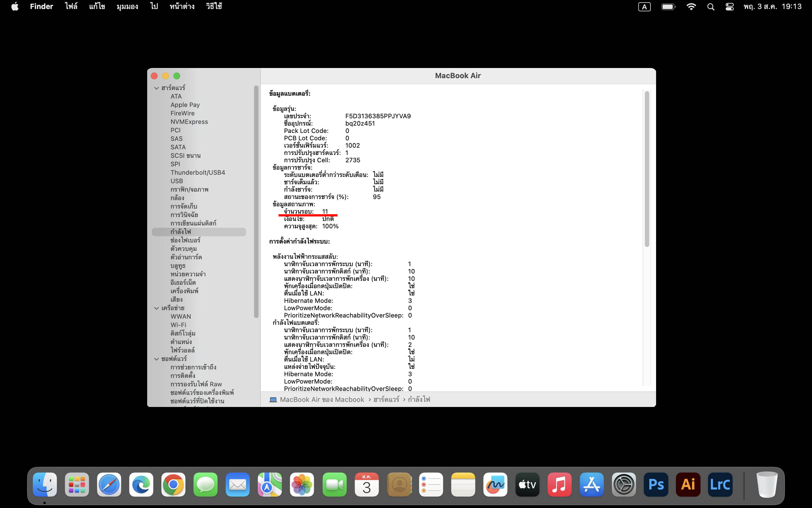Open Finder from the Dock
Image resolution: width=812 pixels, height=508 pixels.
point(45,484)
